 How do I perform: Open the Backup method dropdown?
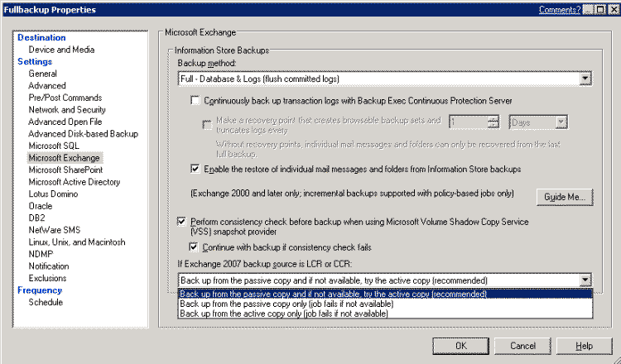(585, 79)
